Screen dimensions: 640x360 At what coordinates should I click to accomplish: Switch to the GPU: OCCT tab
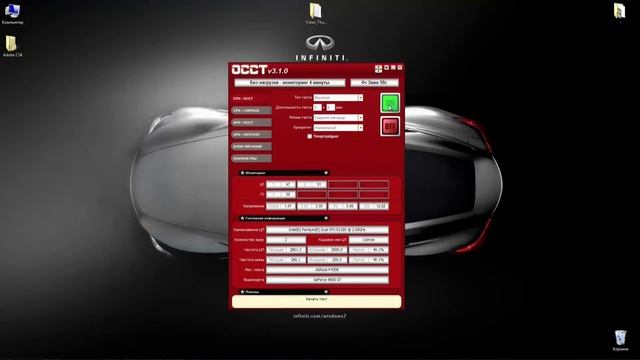click(x=251, y=122)
